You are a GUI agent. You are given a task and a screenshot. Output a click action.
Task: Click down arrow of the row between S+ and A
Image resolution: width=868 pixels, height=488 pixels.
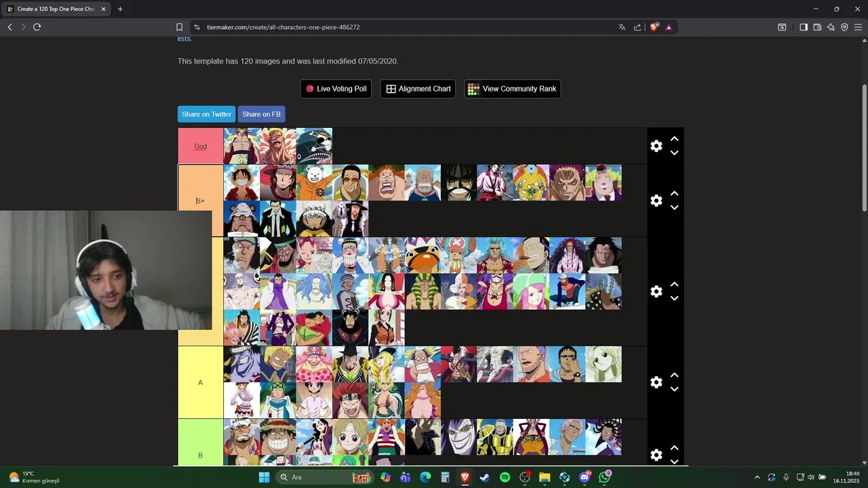(x=674, y=299)
